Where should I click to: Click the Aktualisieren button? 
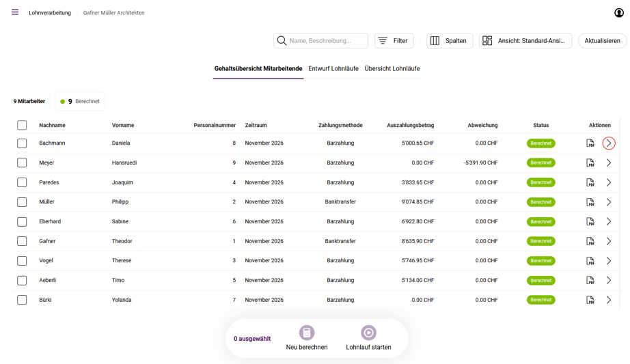coord(602,40)
